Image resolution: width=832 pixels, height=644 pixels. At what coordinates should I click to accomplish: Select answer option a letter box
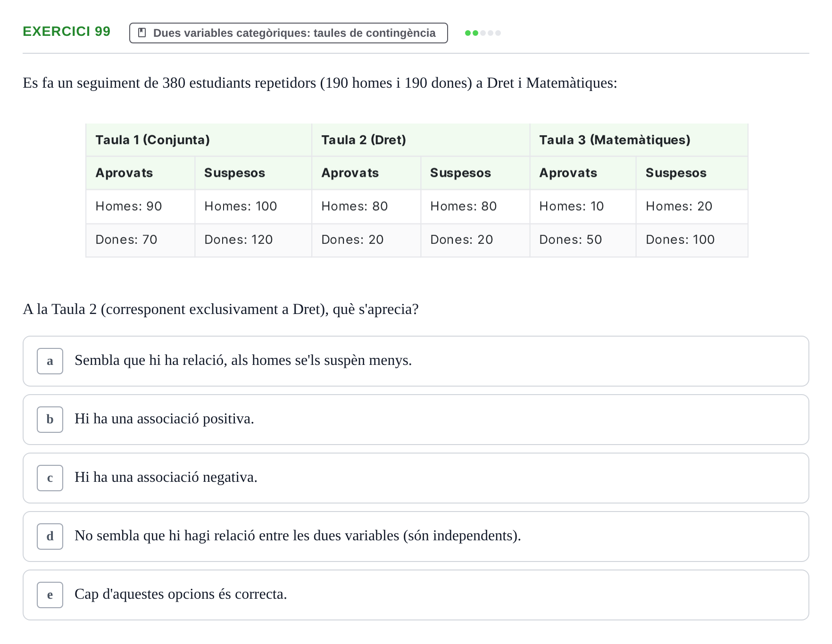[x=50, y=361]
